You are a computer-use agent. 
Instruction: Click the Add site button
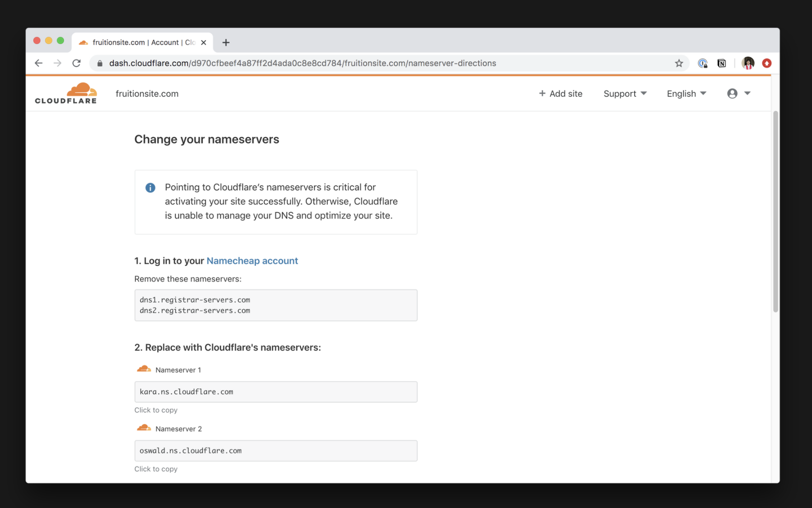click(x=560, y=94)
